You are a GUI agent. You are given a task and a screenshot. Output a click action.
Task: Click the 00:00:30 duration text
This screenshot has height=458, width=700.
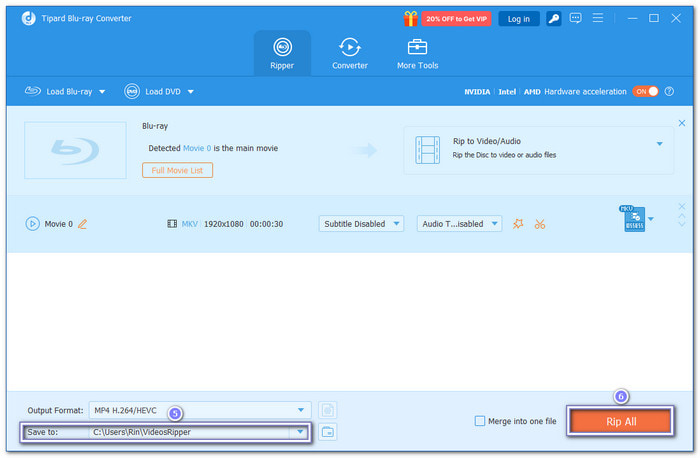pyautogui.click(x=267, y=224)
